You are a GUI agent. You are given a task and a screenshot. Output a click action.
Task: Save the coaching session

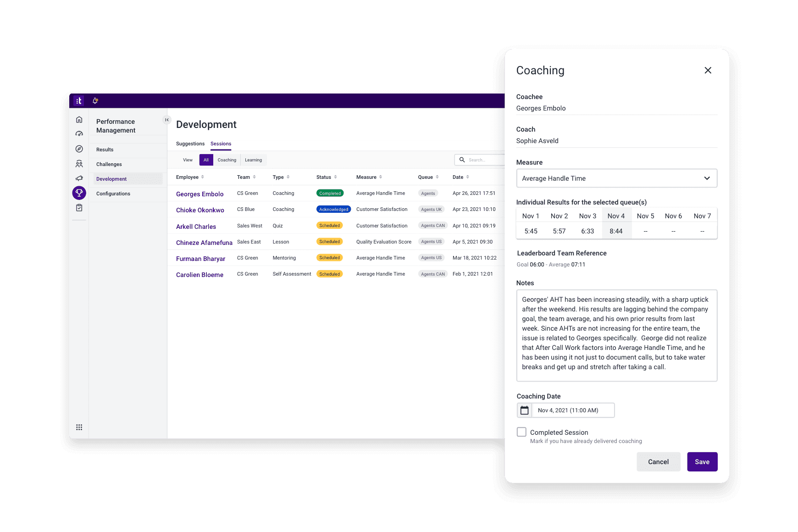pyautogui.click(x=702, y=462)
